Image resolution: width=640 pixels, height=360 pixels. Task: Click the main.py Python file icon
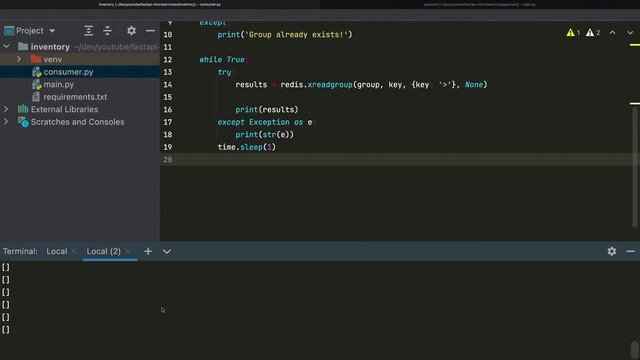tap(37, 84)
